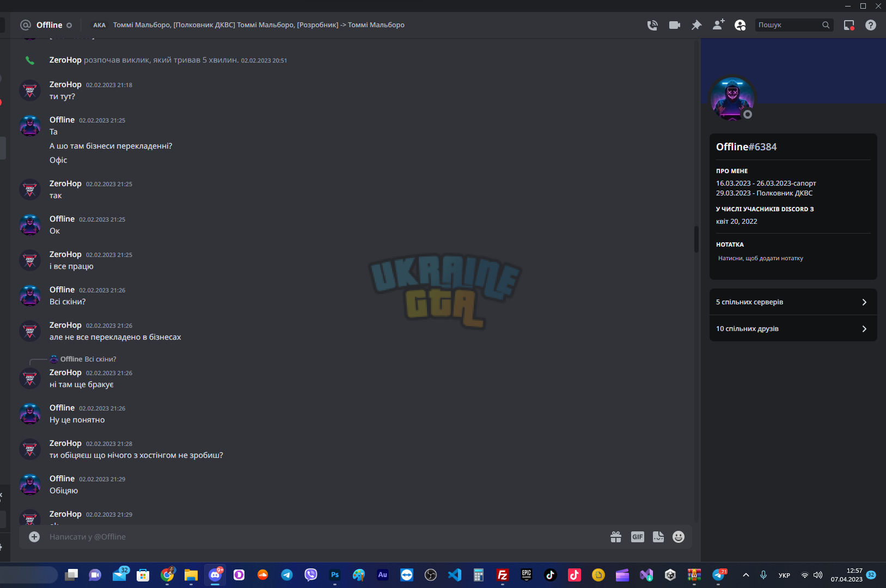Click the ZeroHop call started system message

pyautogui.click(x=168, y=60)
